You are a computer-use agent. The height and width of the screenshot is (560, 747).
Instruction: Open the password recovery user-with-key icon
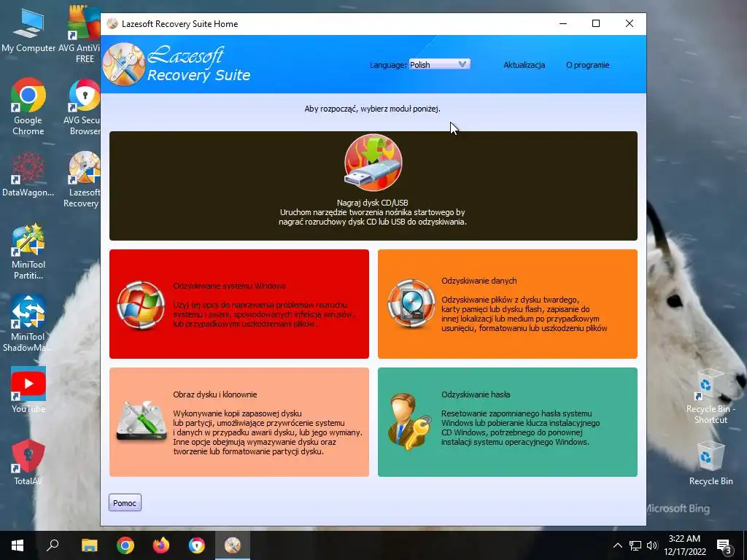[409, 421]
